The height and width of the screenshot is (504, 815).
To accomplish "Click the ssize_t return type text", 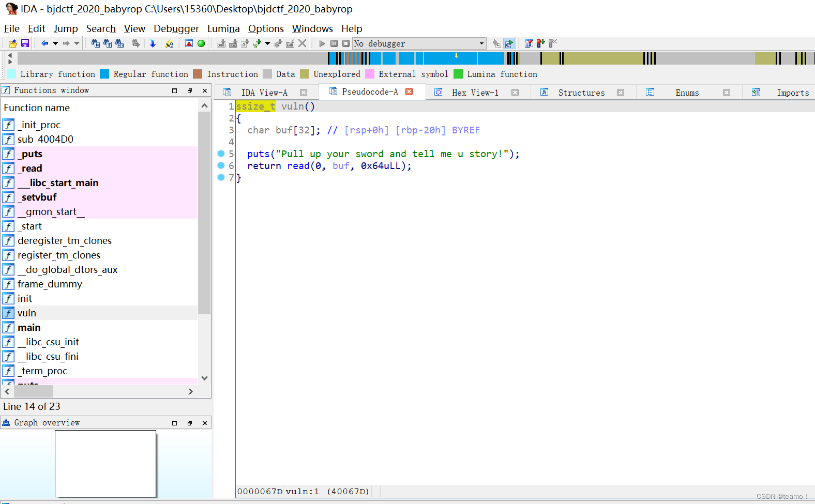I will tap(255, 106).
